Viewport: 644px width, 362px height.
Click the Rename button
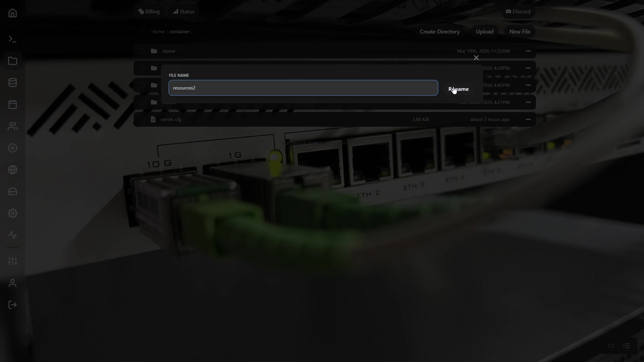pyautogui.click(x=459, y=89)
